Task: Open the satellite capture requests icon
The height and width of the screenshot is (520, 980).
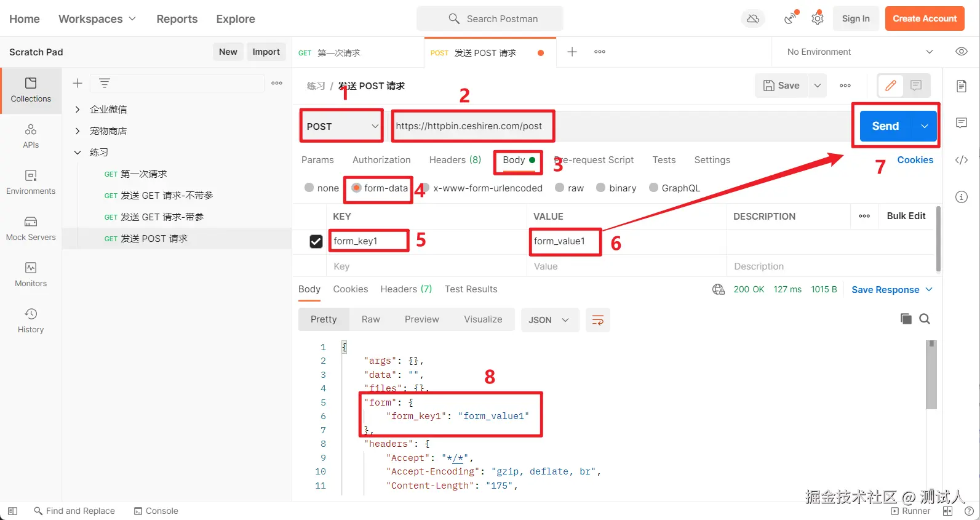Action: [x=791, y=18]
